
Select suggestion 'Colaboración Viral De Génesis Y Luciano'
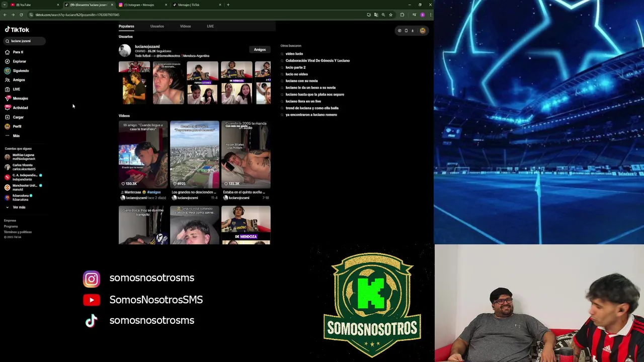click(317, 61)
